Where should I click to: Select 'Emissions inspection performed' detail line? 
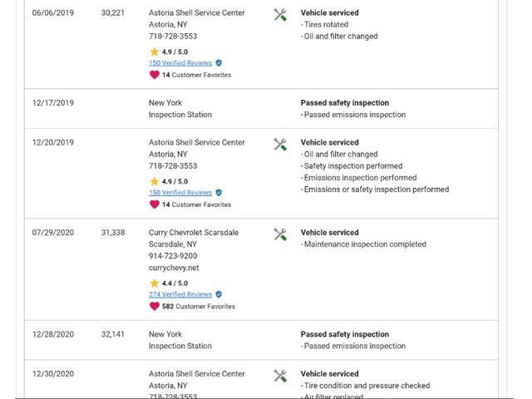358,178
